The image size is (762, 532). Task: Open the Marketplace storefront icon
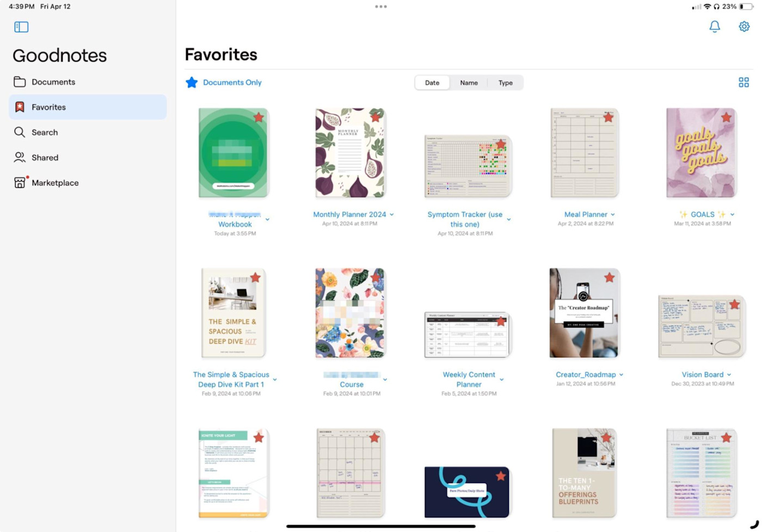pos(20,183)
